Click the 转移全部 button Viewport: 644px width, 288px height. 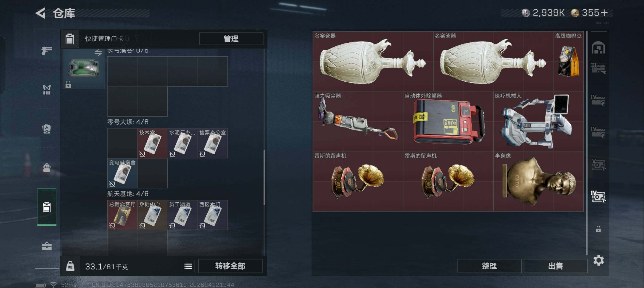coord(230,266)
